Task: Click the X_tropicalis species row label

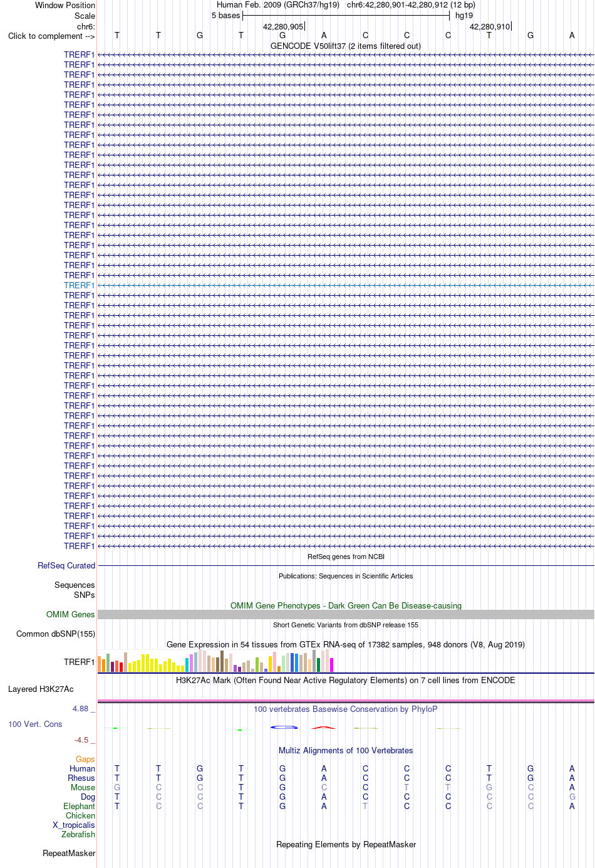Action: [74, 825]
